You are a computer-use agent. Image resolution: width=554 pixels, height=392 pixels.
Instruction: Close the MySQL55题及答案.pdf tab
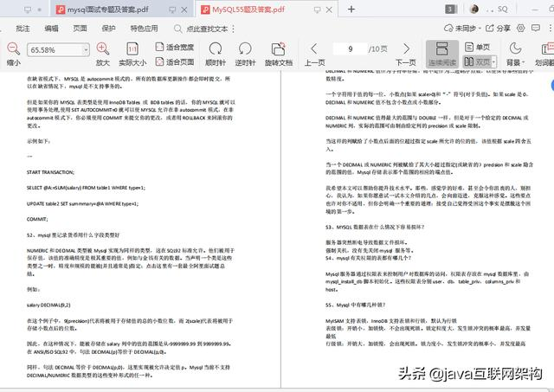click(329, 10)
